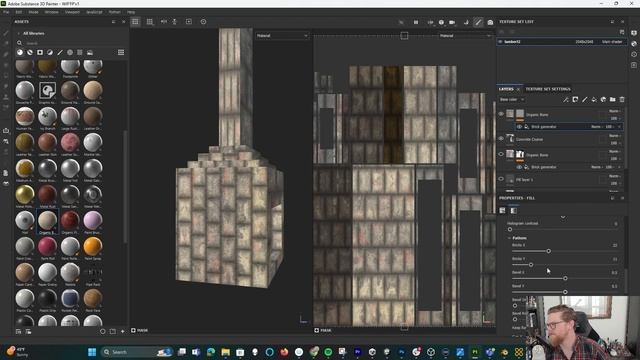
Task: Click the circular target icon in viewport toolbar
Action: tap(203, 22)
